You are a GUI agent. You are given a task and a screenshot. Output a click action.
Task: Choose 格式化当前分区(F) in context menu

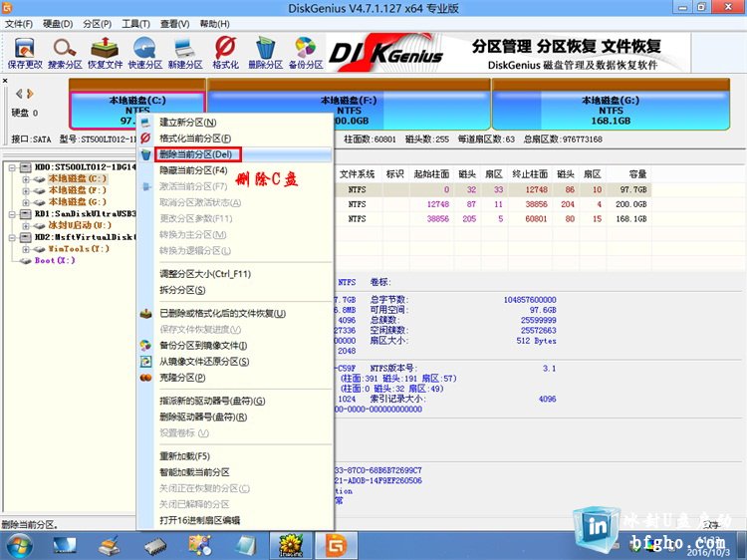click(235, 139)
